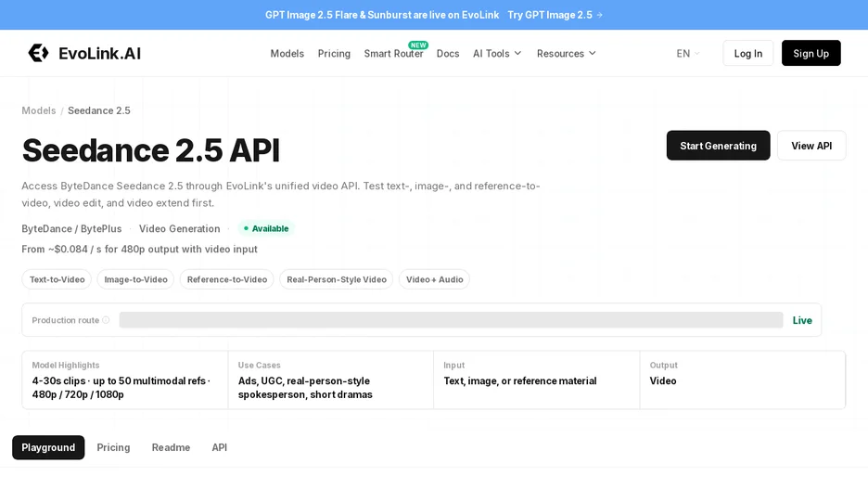Click the Seedance 2.5 API heading

point(150,150)
